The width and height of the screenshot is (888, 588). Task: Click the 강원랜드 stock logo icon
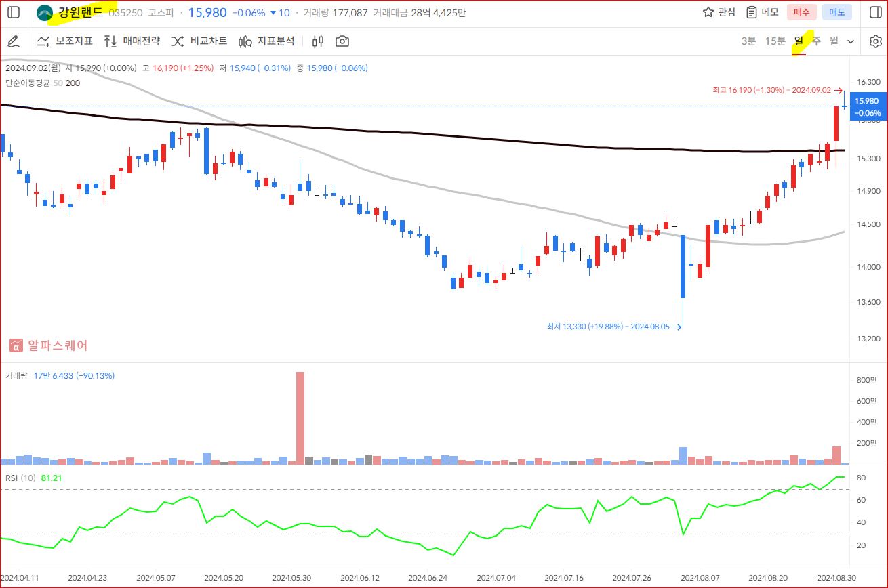(x=45, y=12)
